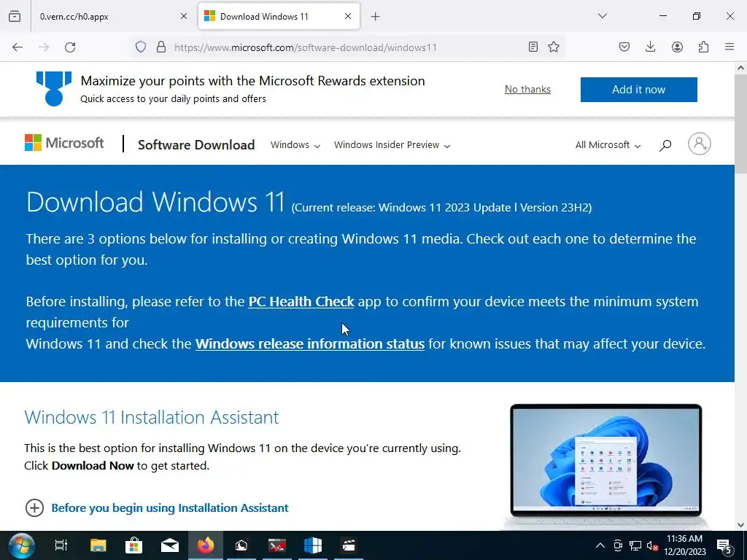Click the Microsoft logo
The width and height of the screenshot is (747, 560).
[x=64, y=143]
